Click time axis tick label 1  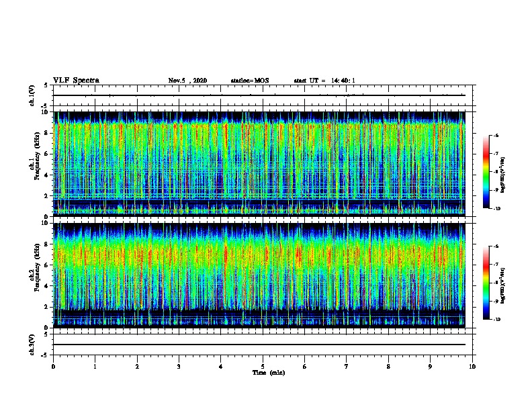95,367
